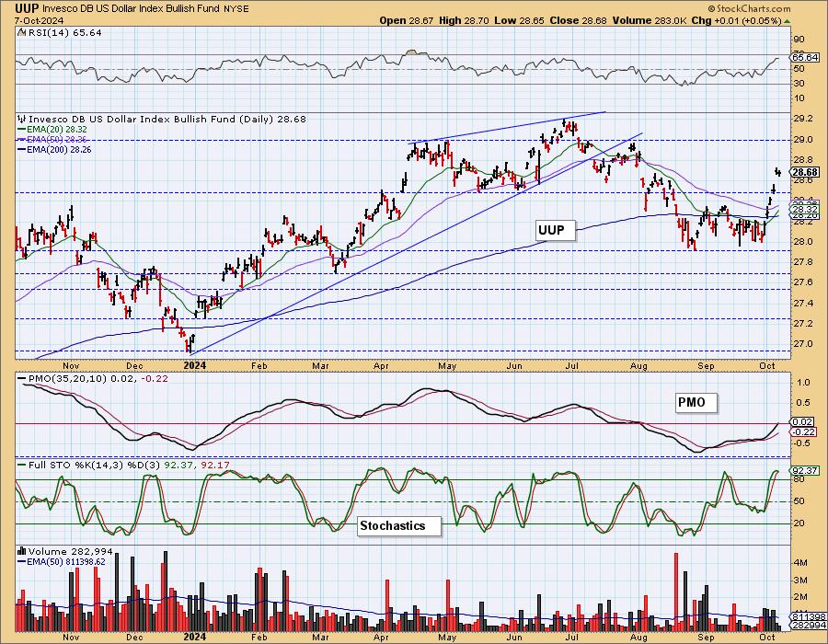Click the stochastic 92.37 axis value tag
Image resolution: width=828 pixels, height=644 pixels.
(x=806, y=470)
